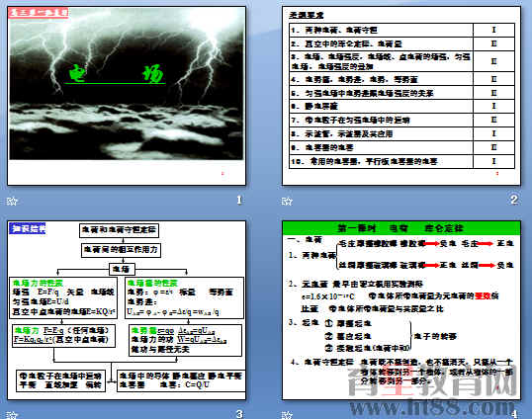
Task: Click row 10 of the slide 2 table
Action: tap(402, 161)
